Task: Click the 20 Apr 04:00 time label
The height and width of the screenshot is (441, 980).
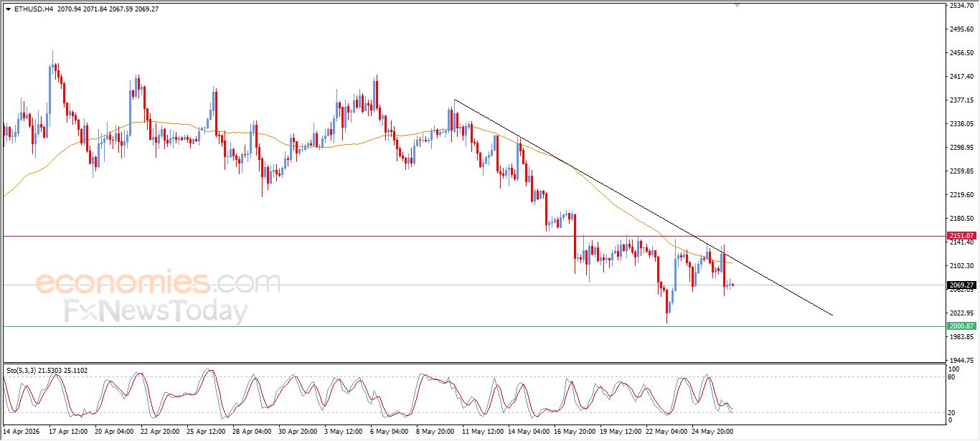Action: 114,432
